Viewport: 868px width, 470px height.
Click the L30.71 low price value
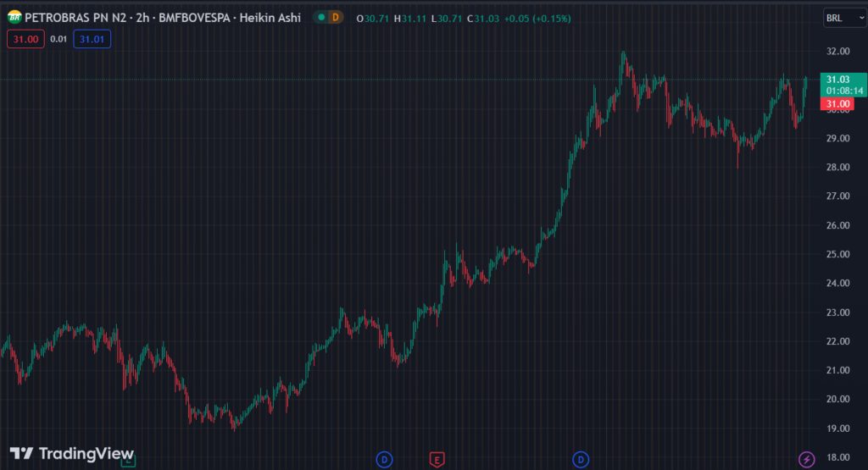click(446, 19)
